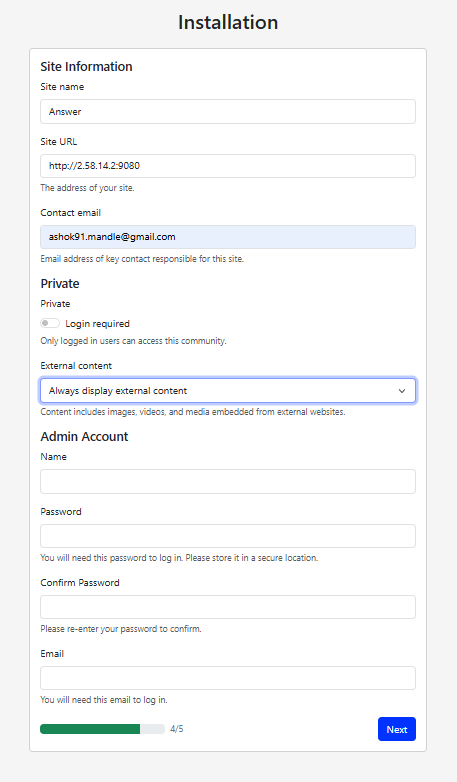This screenshot has width=457, height=782.
Task: Toggle the Login required switch
Action: [50, 323]
